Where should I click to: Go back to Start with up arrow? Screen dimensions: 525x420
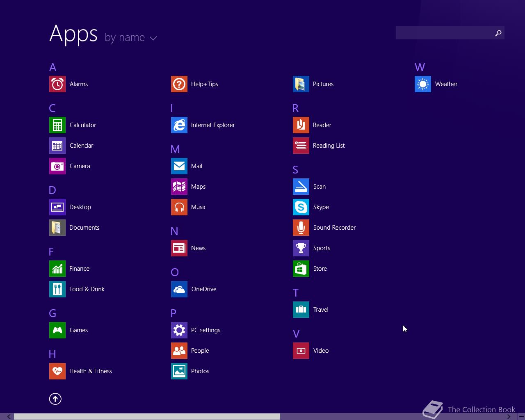pos(55,399)
